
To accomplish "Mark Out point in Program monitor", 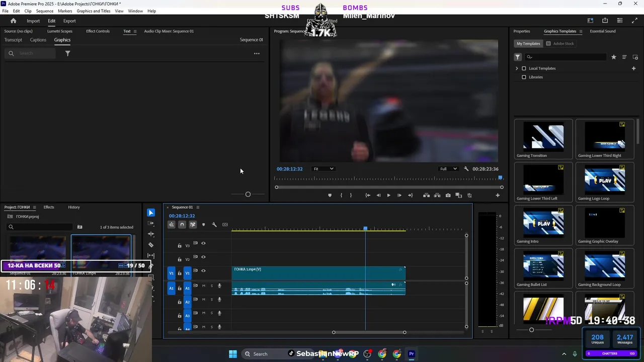I will pos(351,195).
